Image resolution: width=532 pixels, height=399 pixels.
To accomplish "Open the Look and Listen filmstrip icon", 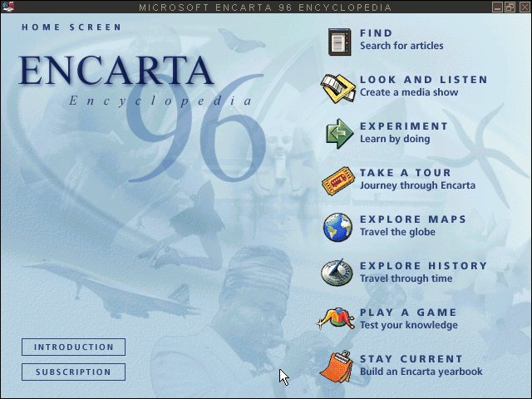I will 338,86.
